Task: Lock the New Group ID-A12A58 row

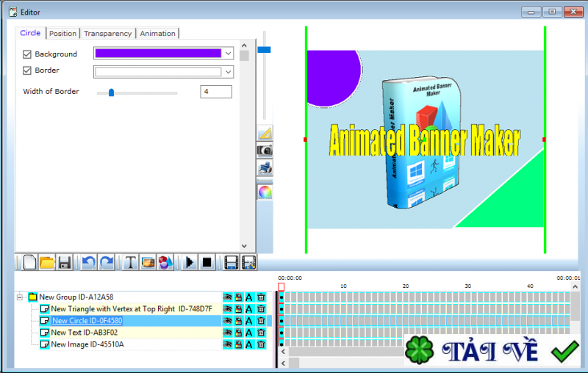Action: pos(238,297)
